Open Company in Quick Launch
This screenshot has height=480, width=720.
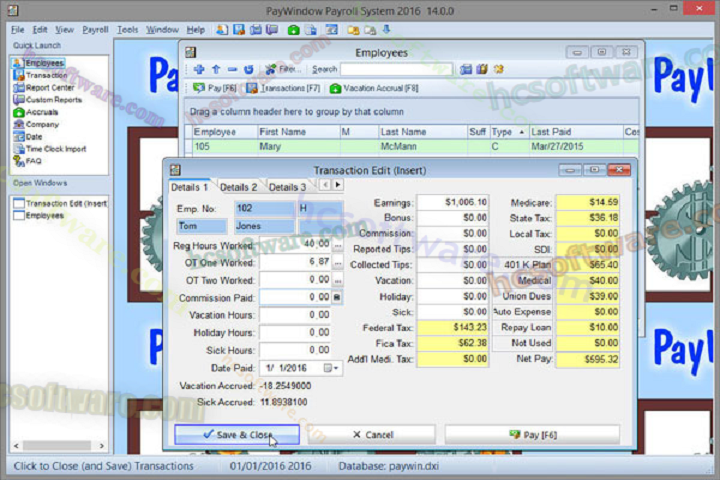[x=36, y=124]
